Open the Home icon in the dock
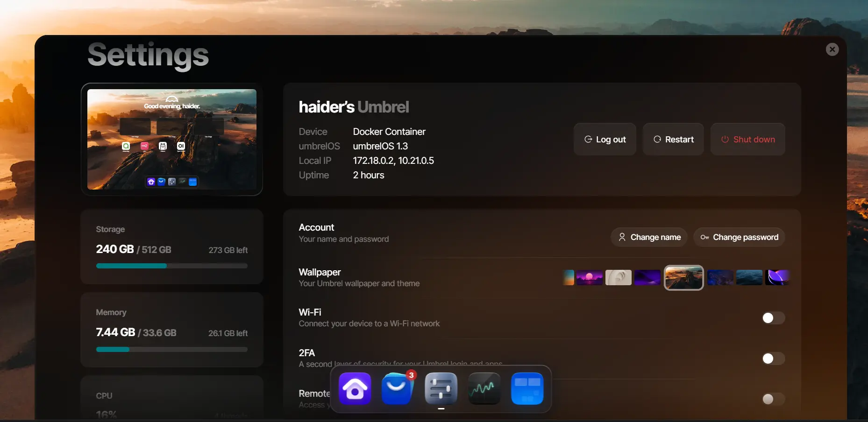868x422 pixels. [355, 388]
